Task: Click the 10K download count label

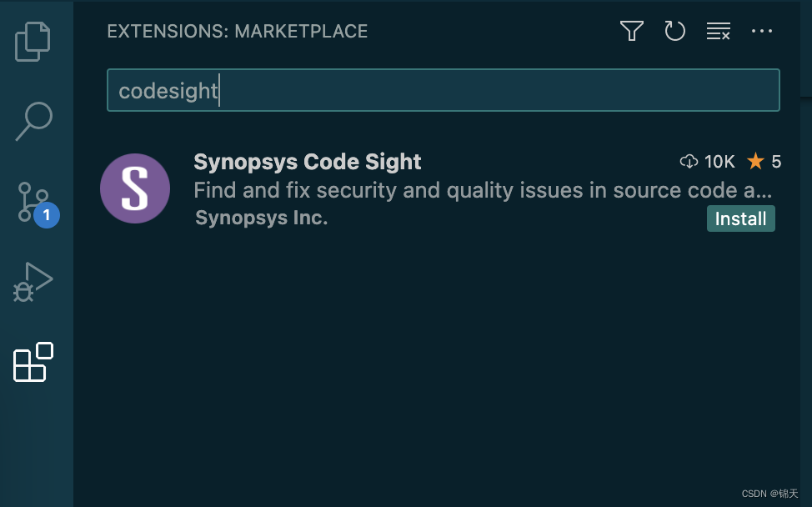Action: 719,161
